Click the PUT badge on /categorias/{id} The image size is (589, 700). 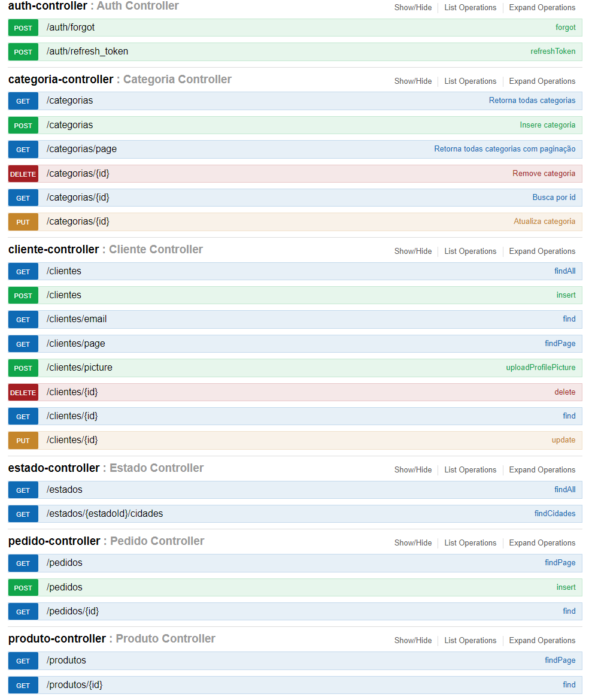pyautogui.click(x=23, y=221)
